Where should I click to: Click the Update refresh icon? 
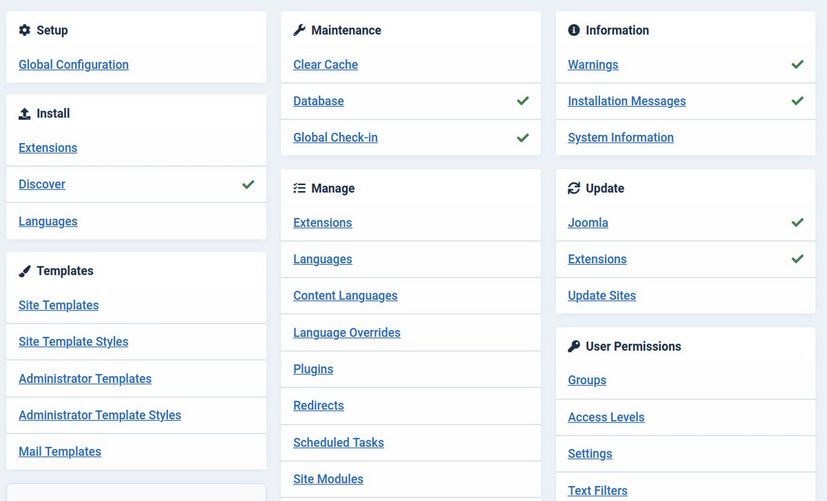point(574,188)
